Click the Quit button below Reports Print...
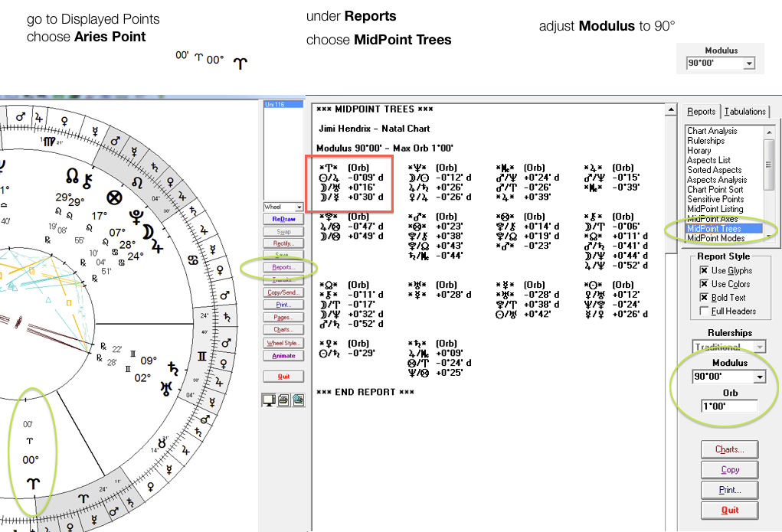Screen dimensions: 782x532 click(730, 510)
